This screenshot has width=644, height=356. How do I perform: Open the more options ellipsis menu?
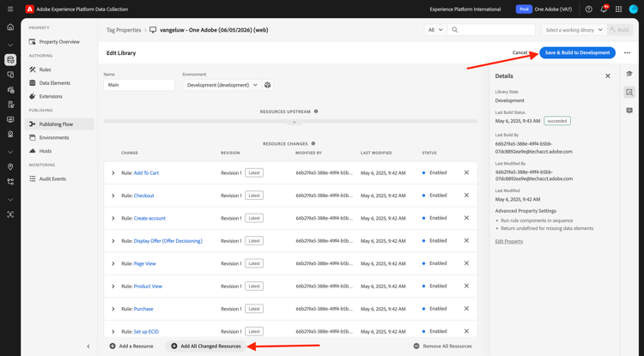tap(627, 53)
